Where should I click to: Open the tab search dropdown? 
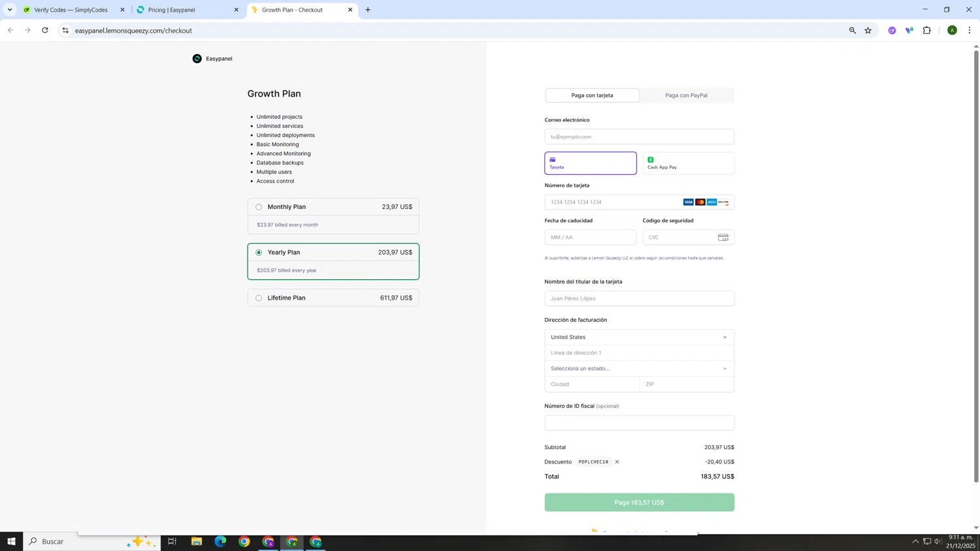point(10,10)
